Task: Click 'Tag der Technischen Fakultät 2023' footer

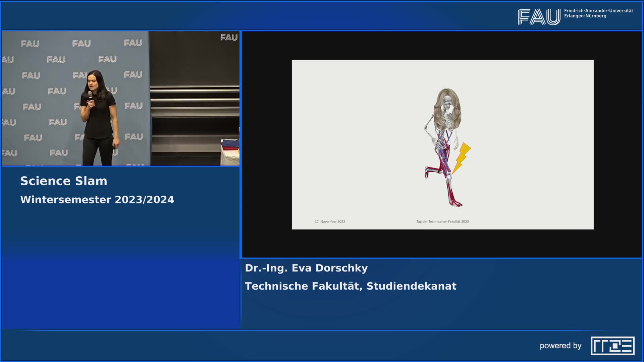Action: (442, 222)
